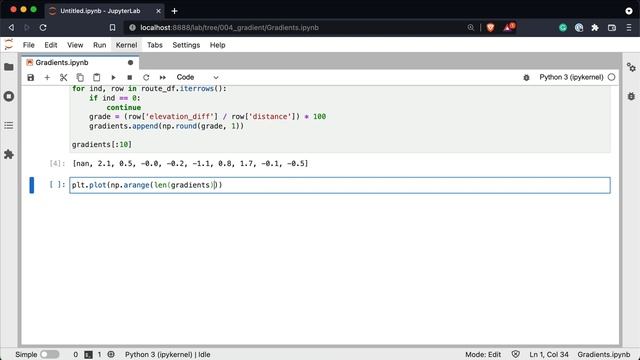Open the View menu

pyautogui.click(x=75, y=45)
